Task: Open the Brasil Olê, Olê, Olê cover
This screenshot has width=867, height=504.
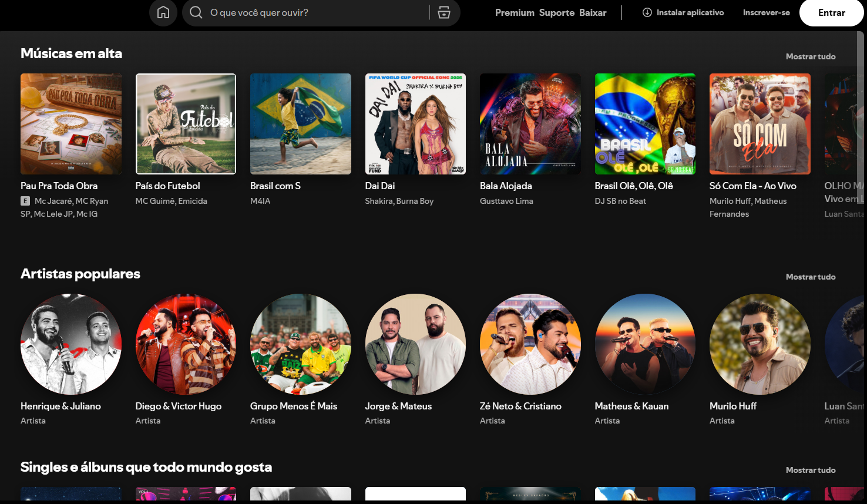Action: click(645, 124)
